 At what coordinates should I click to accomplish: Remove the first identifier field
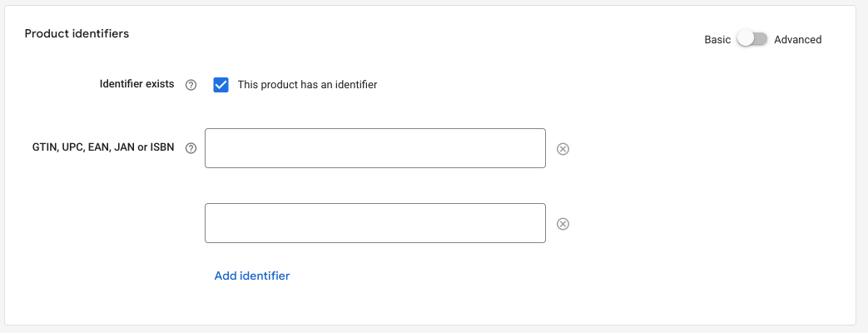[x=563, y=149]
